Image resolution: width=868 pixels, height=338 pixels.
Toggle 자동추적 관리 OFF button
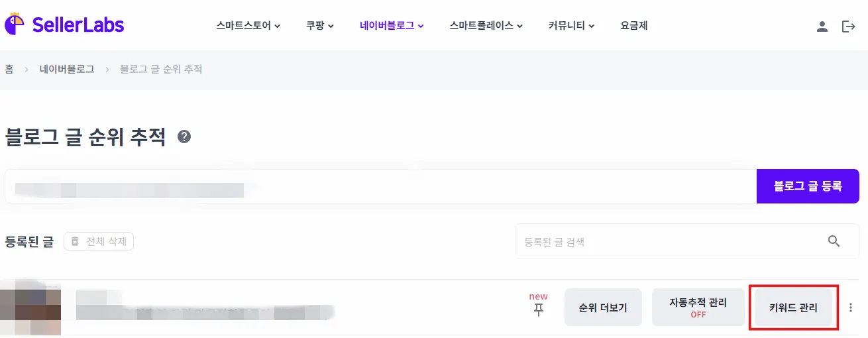(x=698, y=308)
